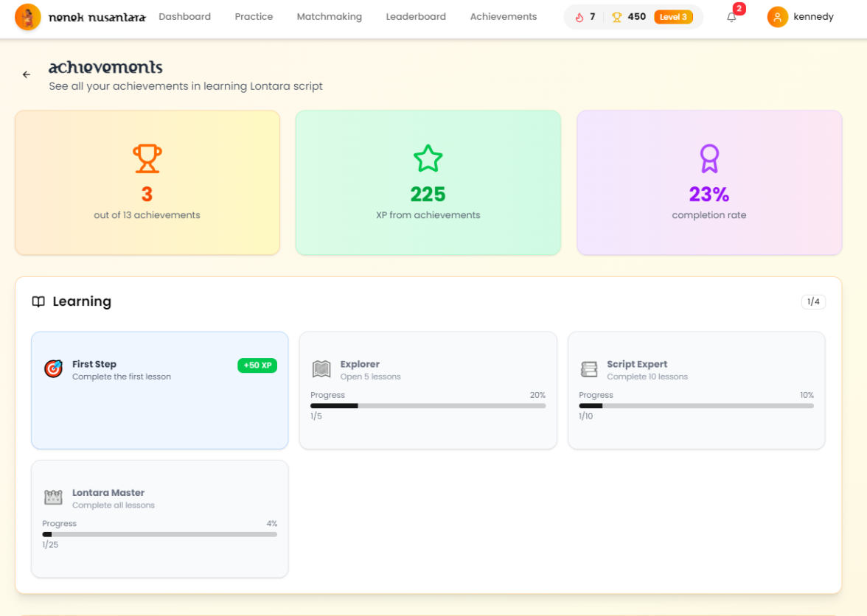This screenshot has height=616, width=867.
Task: Select Achievements in the top navigation
Action: pos(503,16)
